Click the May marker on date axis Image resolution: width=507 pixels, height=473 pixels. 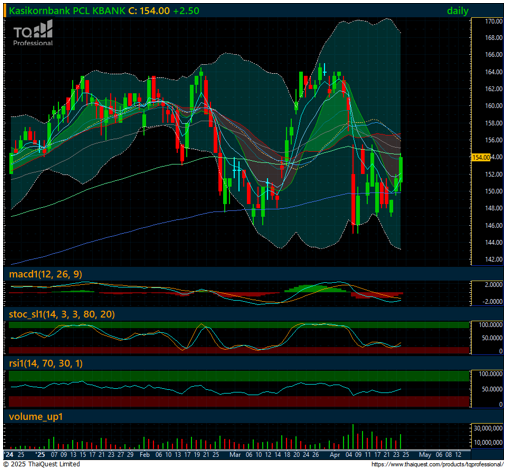(425, 455)
